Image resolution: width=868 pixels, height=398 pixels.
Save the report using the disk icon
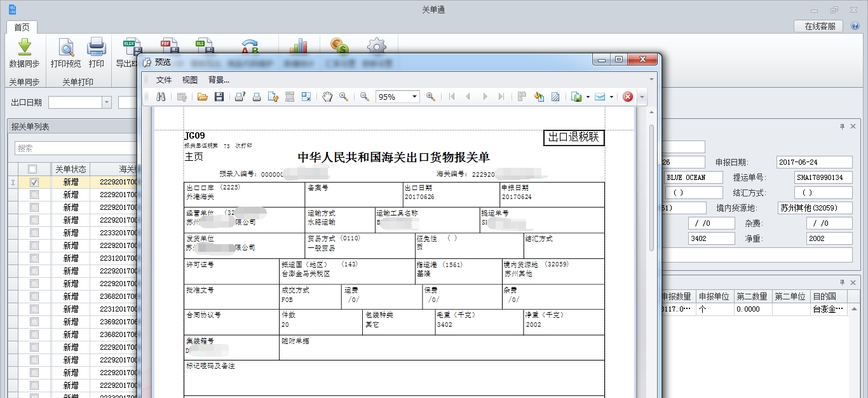pyautogui.click(x=219, y=97)
